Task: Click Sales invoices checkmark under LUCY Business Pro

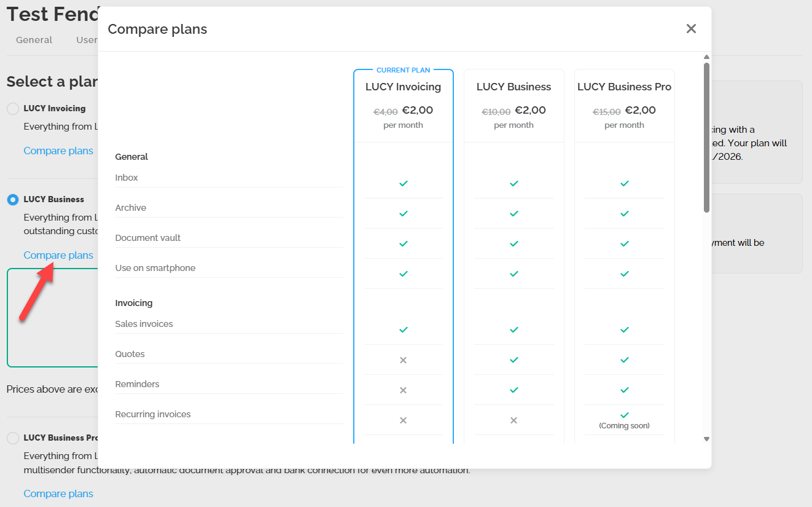Action: tap(625, 330)
